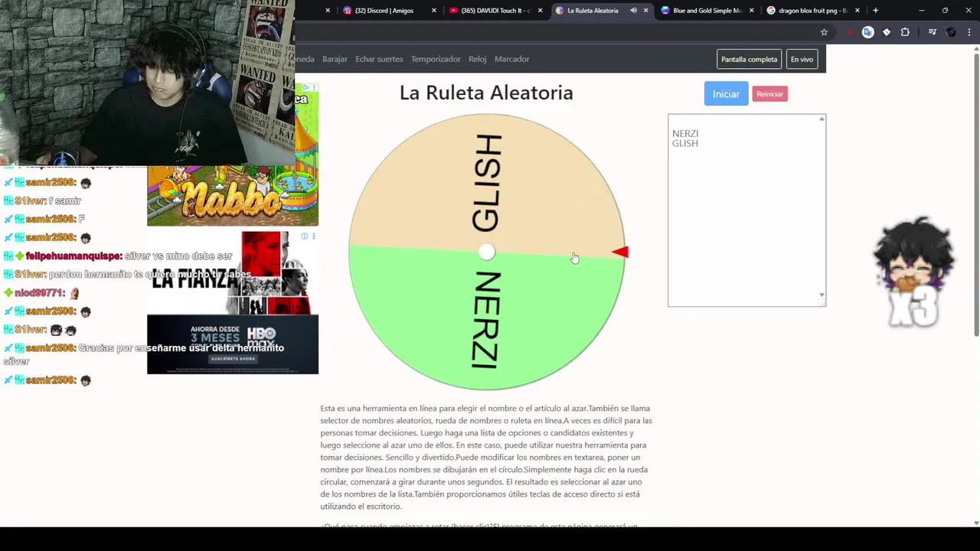Click the Pantalla completa button

pyautogui.click(x=749, y=59)
